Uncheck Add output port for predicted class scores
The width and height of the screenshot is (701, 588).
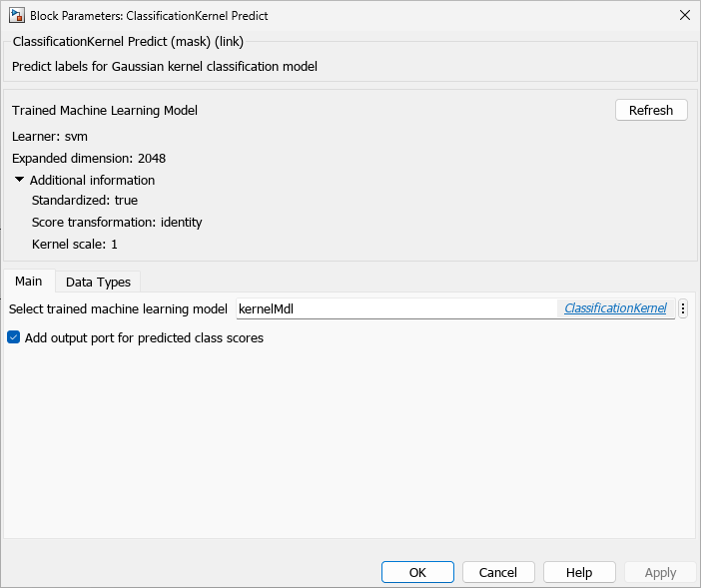(14, 337)
